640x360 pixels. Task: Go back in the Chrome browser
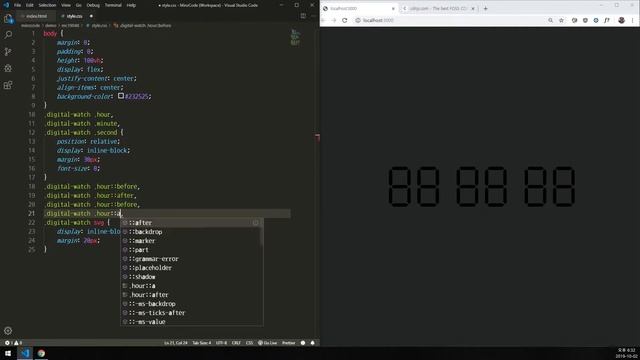point(323,20)
